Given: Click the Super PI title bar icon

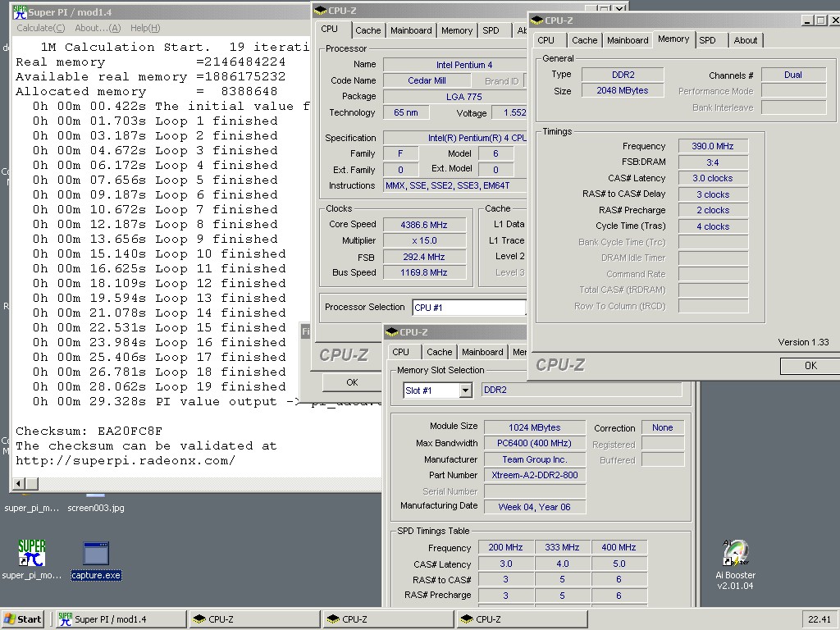Looking at the screenshot, I should pyautogui.click(x=21, y=11).
